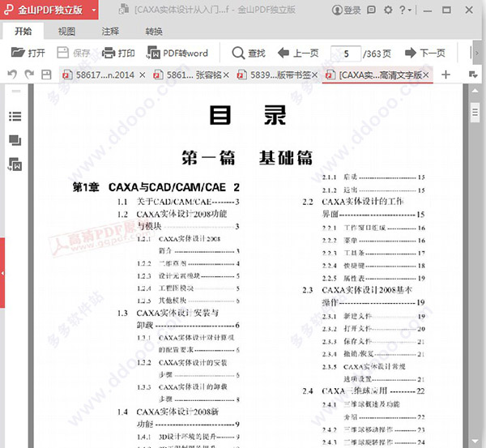Go to next page with 下一页

tap(425, 53)
